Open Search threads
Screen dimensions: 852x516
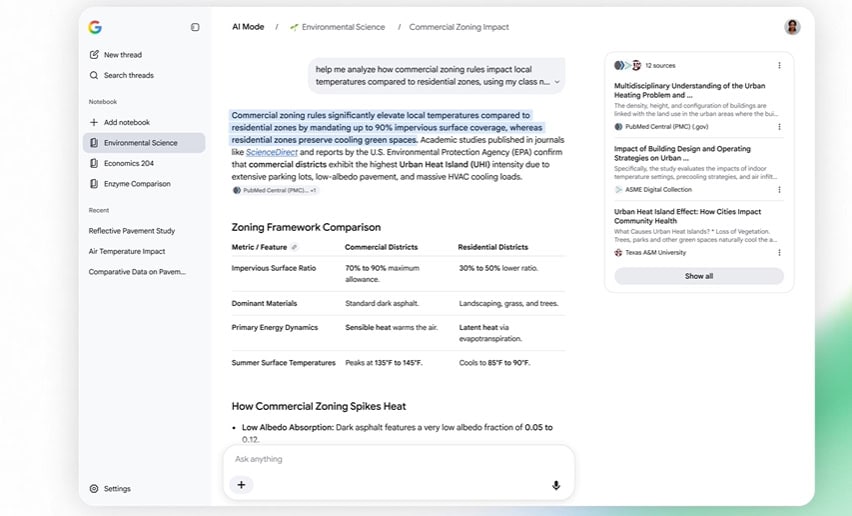click(122, 75)
